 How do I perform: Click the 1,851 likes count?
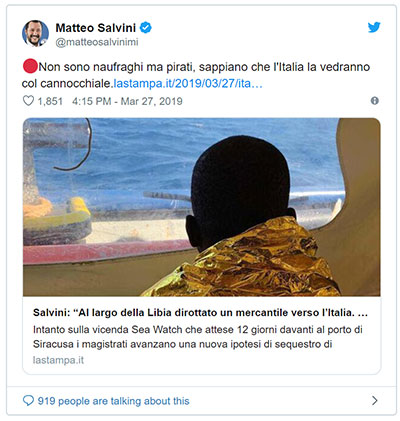[50, 101]
